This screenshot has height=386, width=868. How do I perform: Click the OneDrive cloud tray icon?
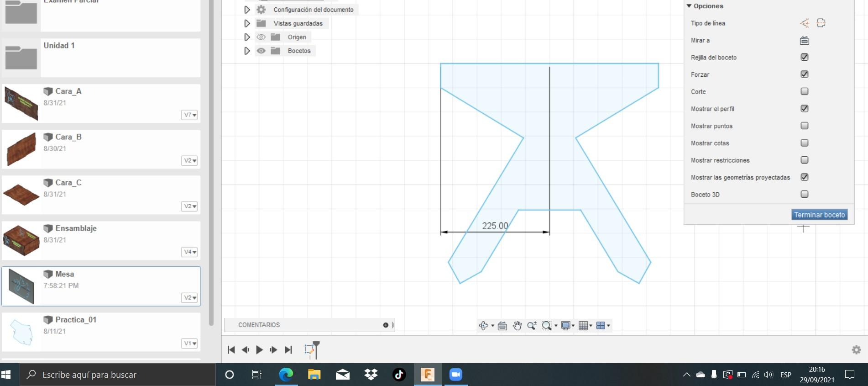click(x=701, y=375)
